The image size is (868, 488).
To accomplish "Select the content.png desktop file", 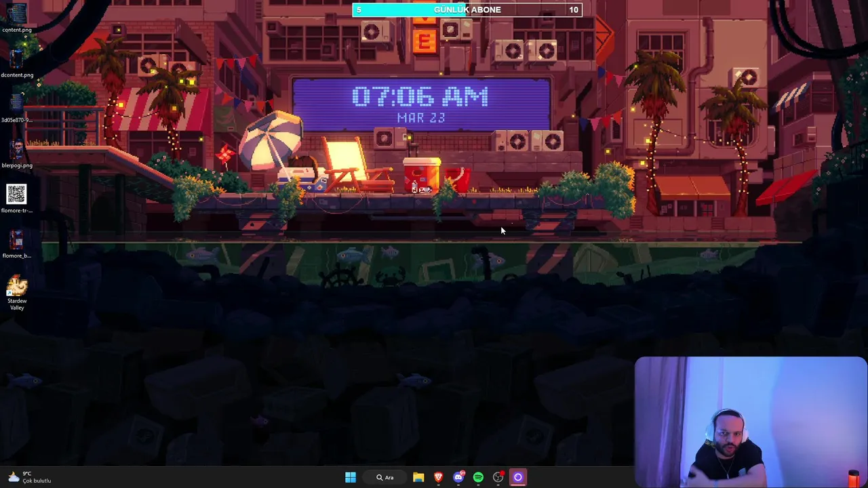I will pyautogui.click(x=16, y=18).
